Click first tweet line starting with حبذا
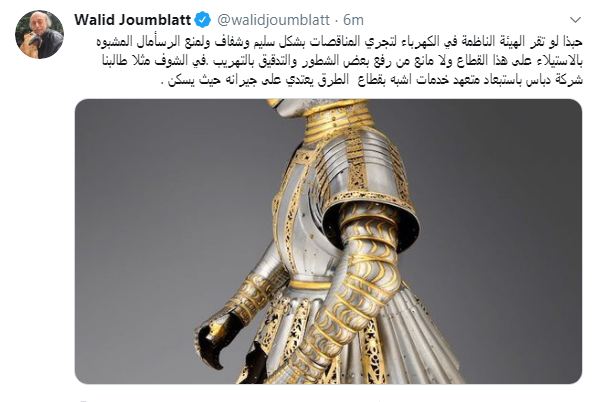Image resolution: width=595 pixels, height=402 pixels. pos(339,42)
